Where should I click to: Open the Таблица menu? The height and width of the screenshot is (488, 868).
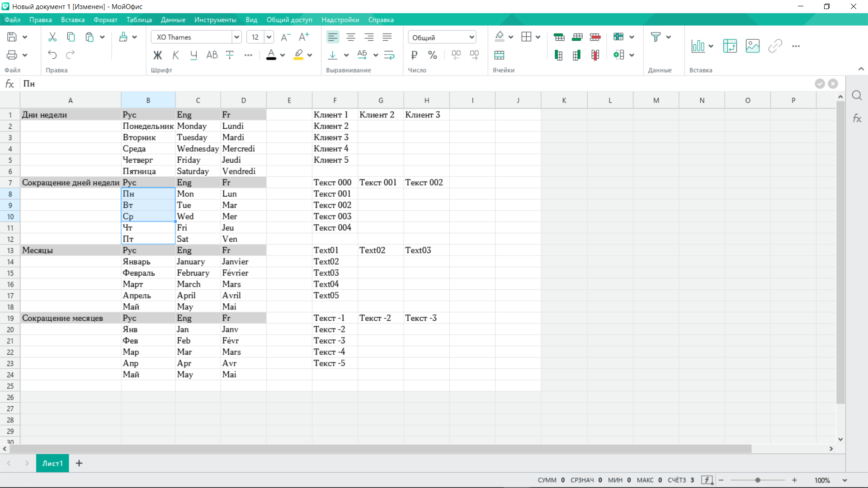pyautogui.click(x=139, y=20)
